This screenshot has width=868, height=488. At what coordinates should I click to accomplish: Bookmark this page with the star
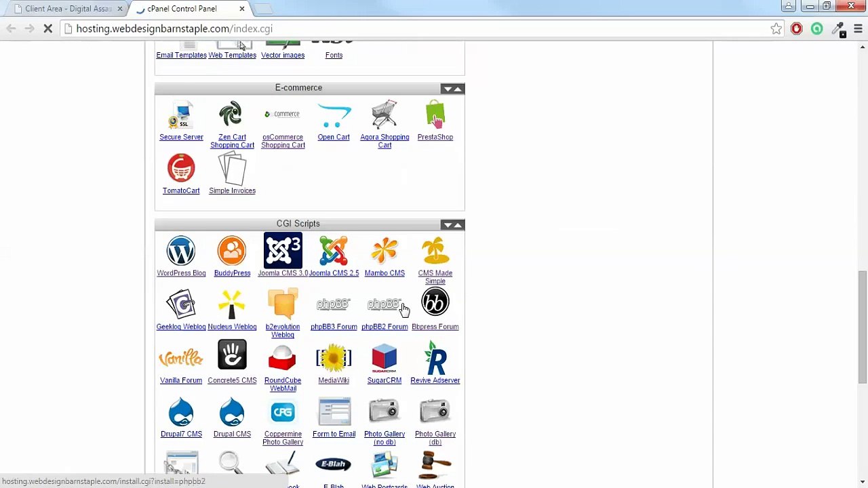(776, 28)
